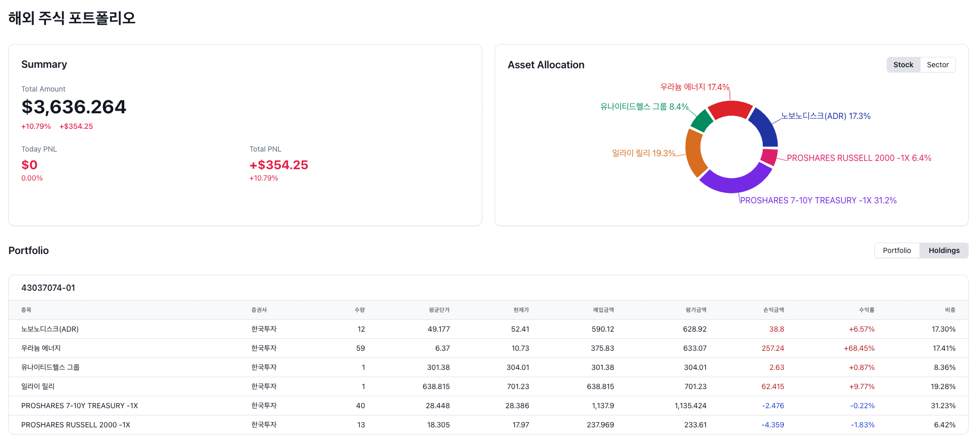Viewport: 980px width, 447px height.
Task: Select chart label 유나이티드헬스 그룹 8.4%
Action: [x=644, y=107]
